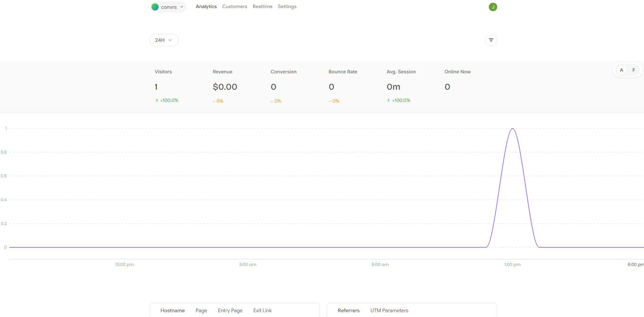This screenshot has height=317, width=644.
Task: Switch to the Referrers tab
Action: coord(348,311)
